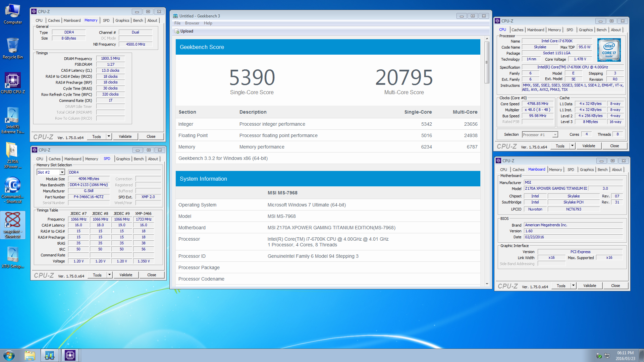This screenshot has height=362, width=644.
Task: Click the Geekbench scrollbar down arrow
Action: 487,284
